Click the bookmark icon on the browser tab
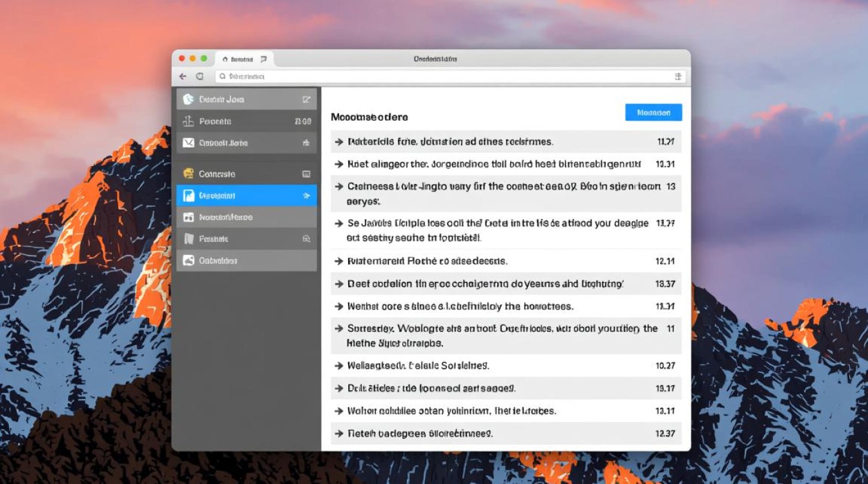The image size is (868, 484). point(263,59)
